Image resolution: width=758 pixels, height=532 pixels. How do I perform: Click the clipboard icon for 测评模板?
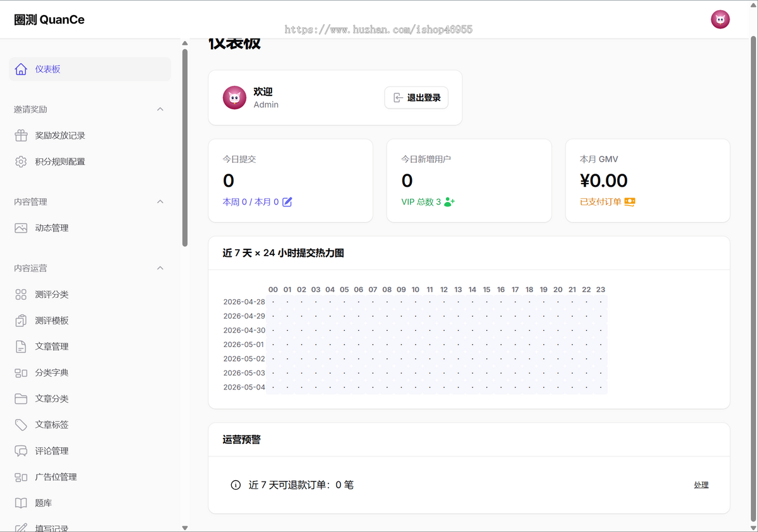pos(21,321)
